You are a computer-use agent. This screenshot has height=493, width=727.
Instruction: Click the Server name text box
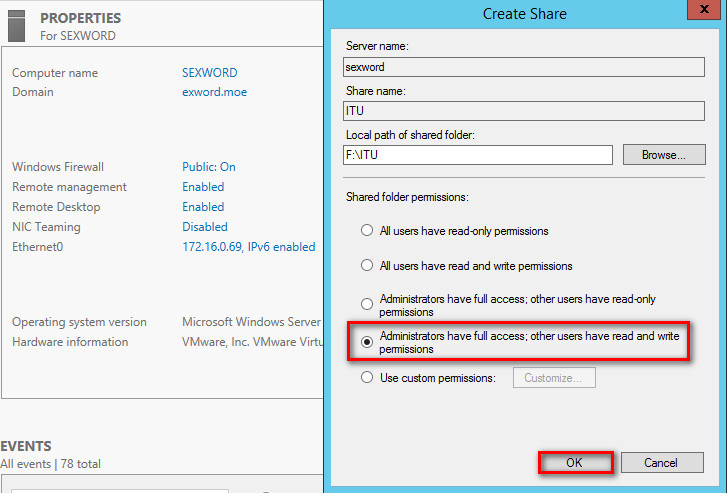click(523, 67)
